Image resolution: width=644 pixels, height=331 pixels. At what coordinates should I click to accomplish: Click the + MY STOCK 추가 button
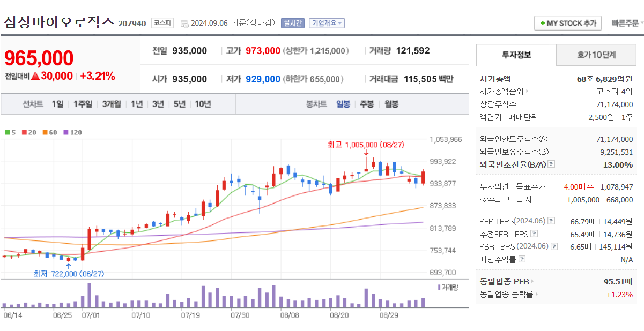coord(568,24)
